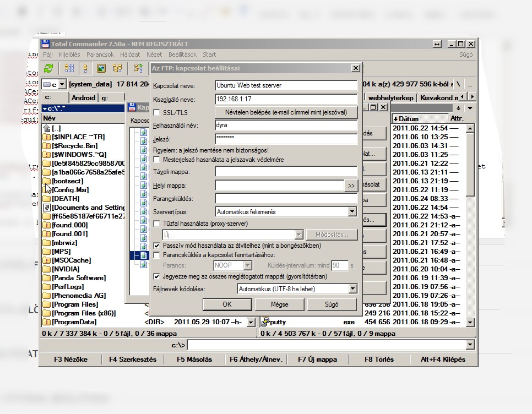This screenshot has height=414, width=532.
Task: Click the folder icon of [MSOCache]
Action: (47, 260)
